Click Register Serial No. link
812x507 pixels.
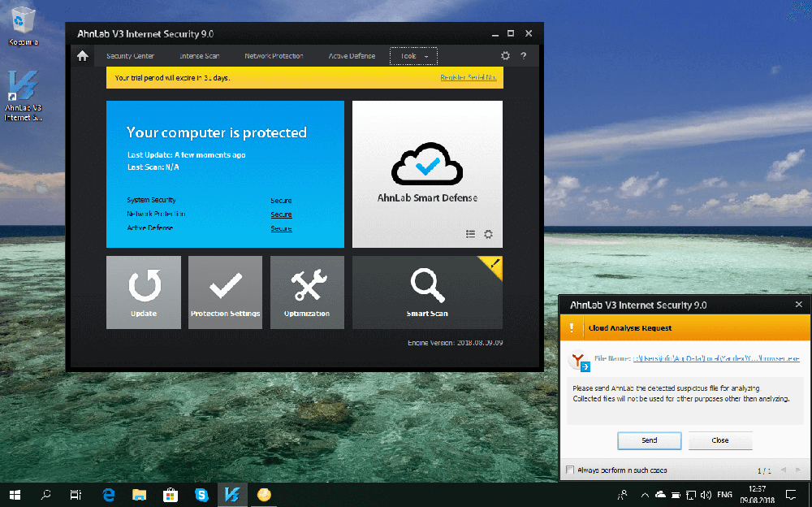(468, 77)
